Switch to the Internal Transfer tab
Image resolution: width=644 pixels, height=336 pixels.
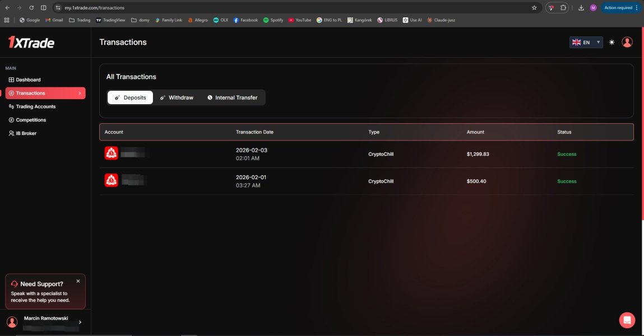coord(232,97)
